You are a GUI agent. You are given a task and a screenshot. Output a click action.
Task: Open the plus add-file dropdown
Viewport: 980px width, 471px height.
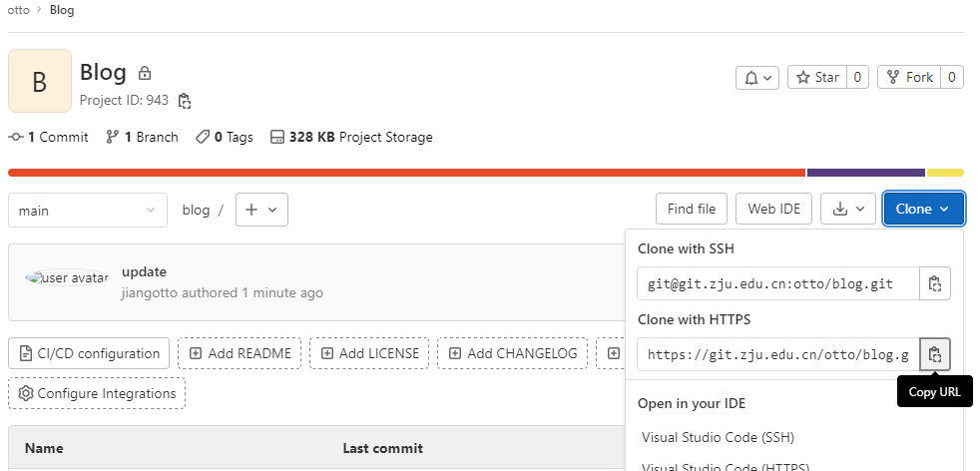pos(260,210)
